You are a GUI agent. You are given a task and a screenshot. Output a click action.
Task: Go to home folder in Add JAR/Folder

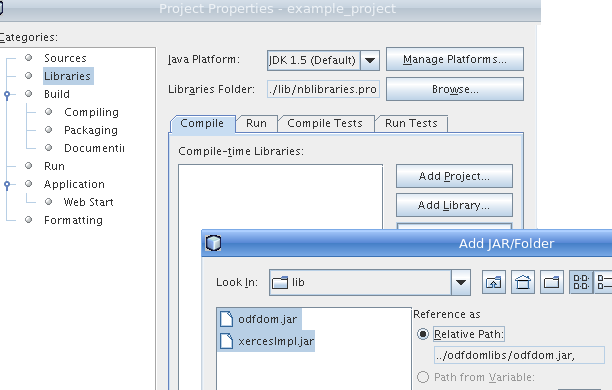point(523,282)
